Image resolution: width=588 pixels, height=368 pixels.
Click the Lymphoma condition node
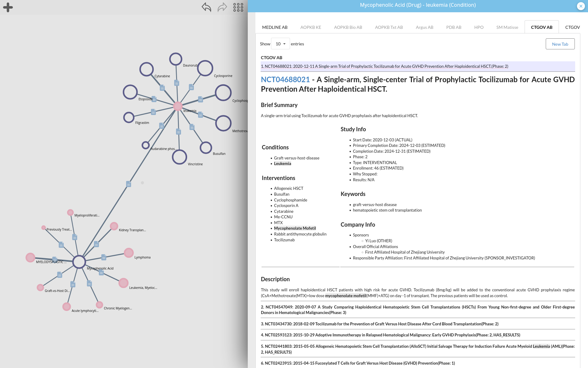pyautogui.click(x=129, y=253)
